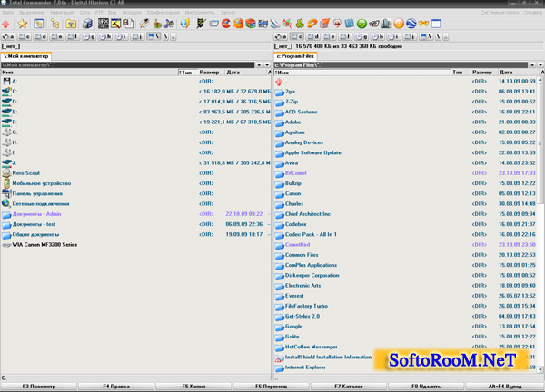This screenshot has width=545, height=392.
Task: Select network drive button in right drive bar
Action: tap(426, 36)
